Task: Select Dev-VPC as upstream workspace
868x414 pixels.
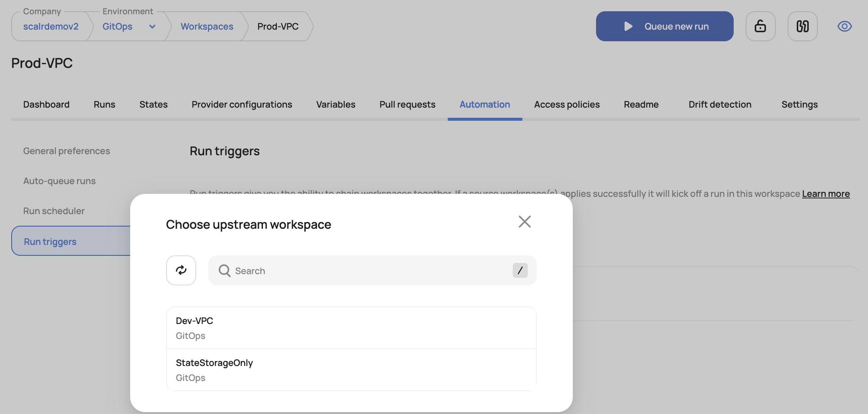Action: tap(351, 328)
